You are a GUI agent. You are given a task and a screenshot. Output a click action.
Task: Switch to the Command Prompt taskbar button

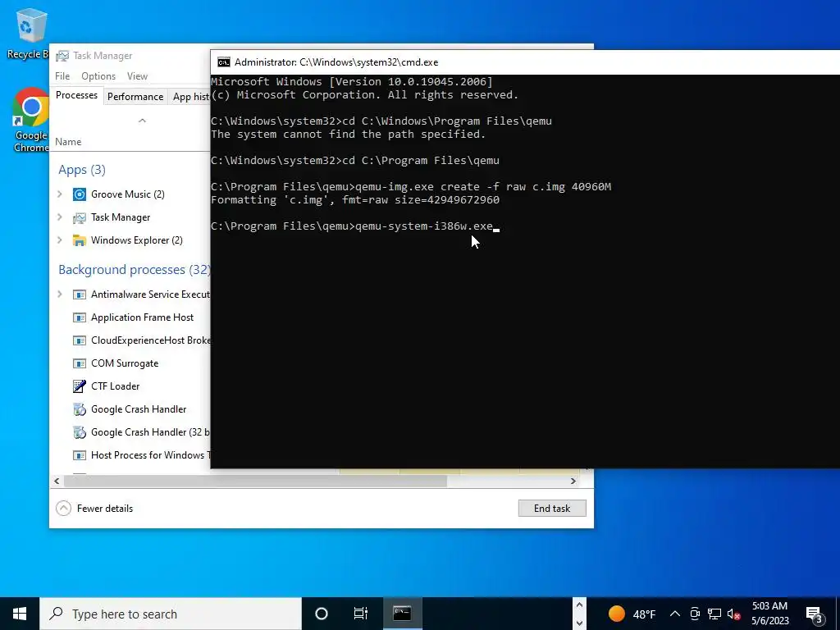(402, 614)
